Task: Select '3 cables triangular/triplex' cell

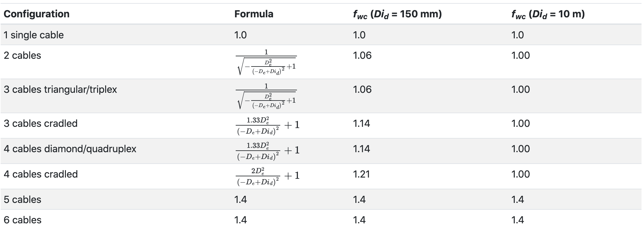Action: point(60,89)
